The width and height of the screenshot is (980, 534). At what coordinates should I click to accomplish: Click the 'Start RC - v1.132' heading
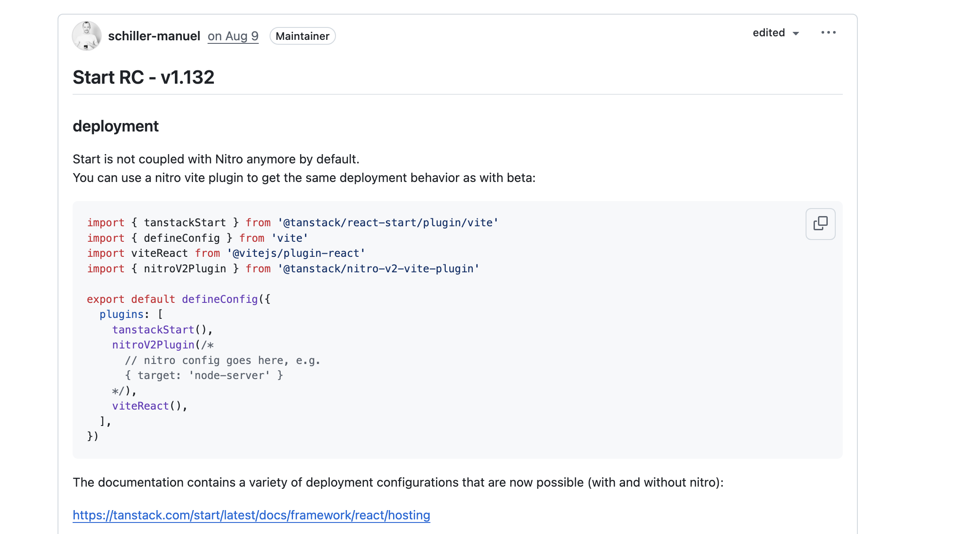[143, 77]
